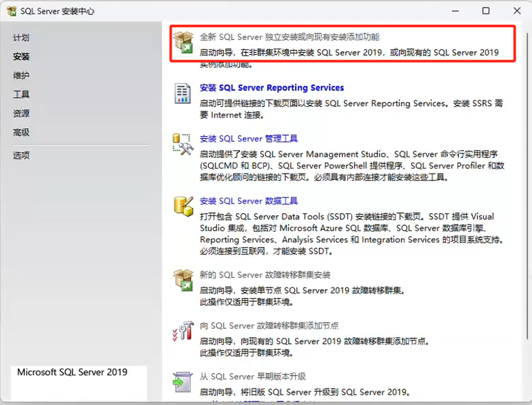This screenshot has width=532, height=405.
Task: Click the SQL Server 安装中心 title bar icon
Action: tap(11, 11)
